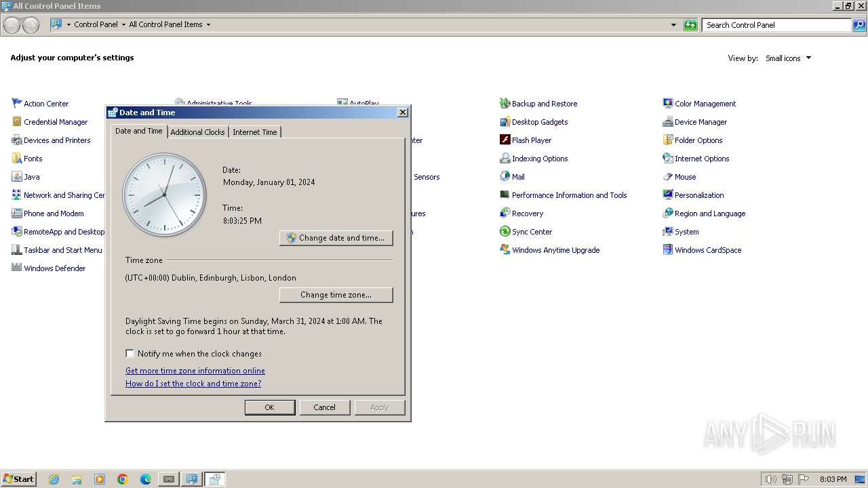Open Flash Player icon
Viewport: 868px width, 488px height.
click(505, 140)
